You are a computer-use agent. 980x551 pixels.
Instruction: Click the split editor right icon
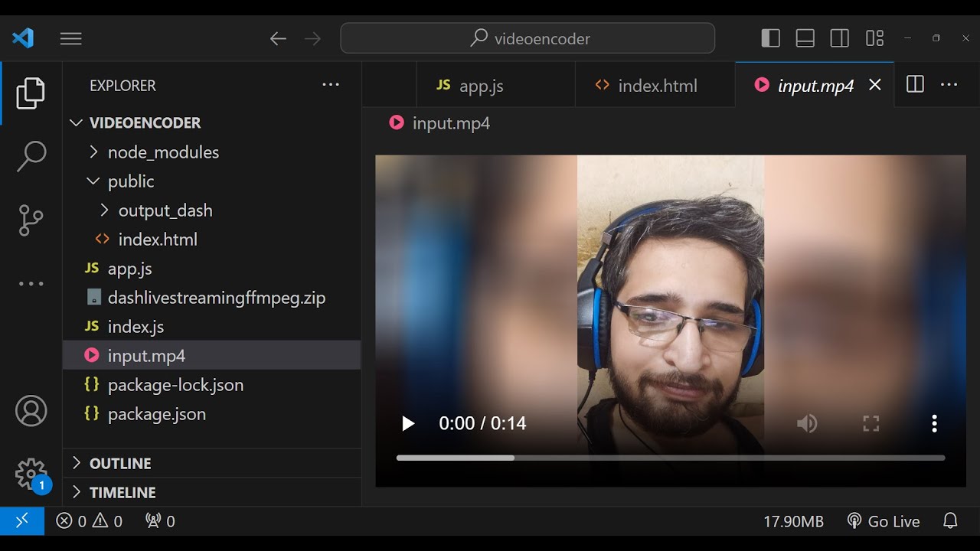pos(915,85)
